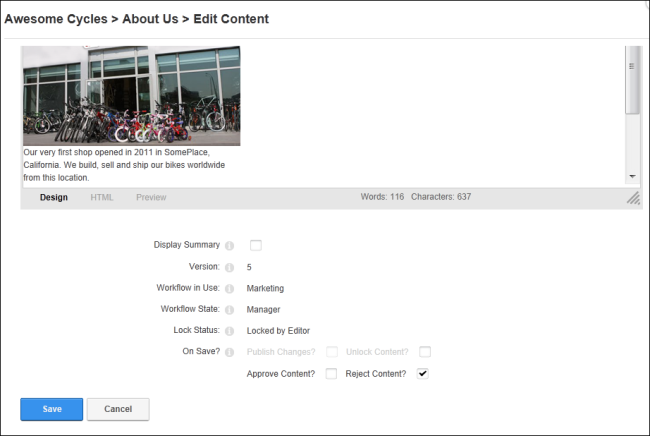Click the Lock Status info icon
Screen dimensions: 650x436
pos(229,331)
